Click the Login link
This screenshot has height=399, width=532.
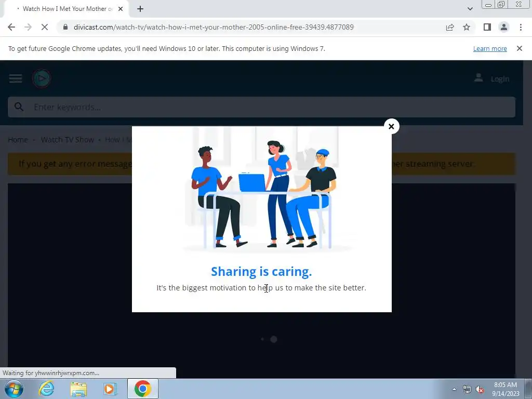(500, 79)
